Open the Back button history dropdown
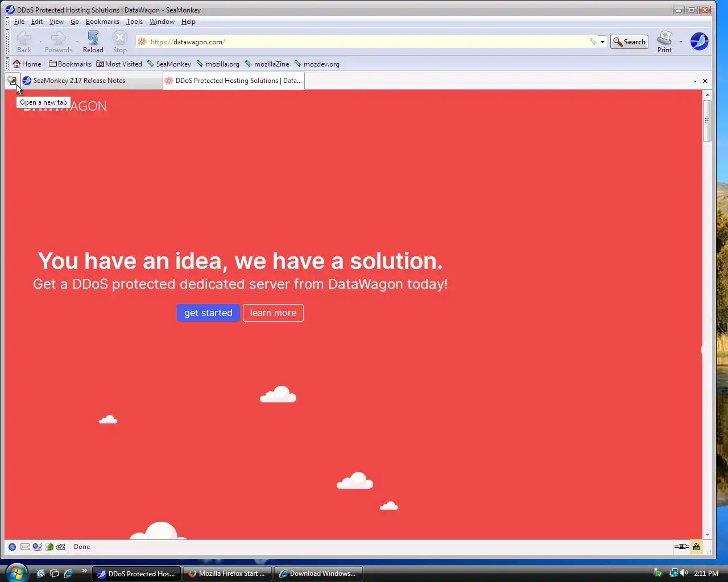 pyautogui.click(x=40, y=41)
